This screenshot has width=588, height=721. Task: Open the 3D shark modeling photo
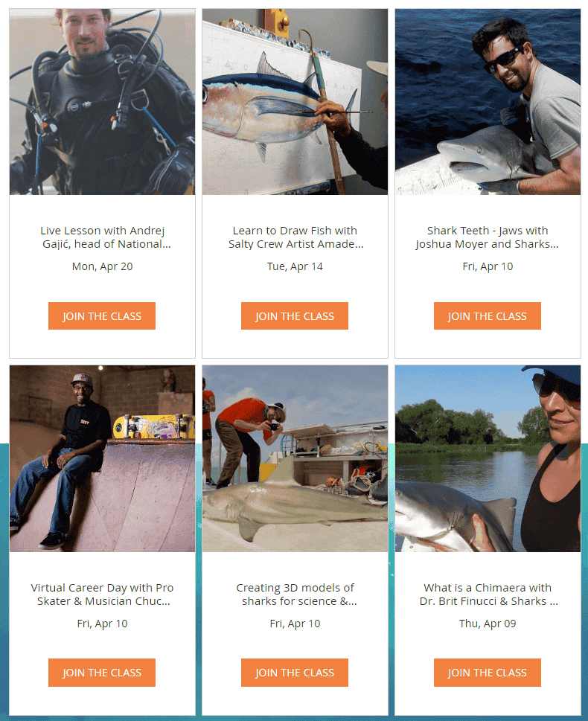(295, 458)
